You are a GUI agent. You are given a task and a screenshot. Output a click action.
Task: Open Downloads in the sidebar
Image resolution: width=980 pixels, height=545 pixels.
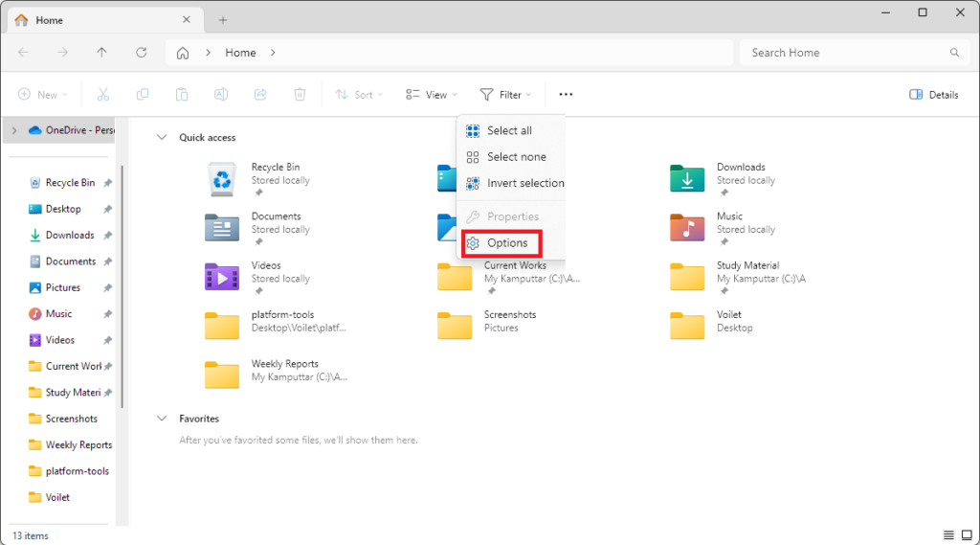[x=70, y=235]
